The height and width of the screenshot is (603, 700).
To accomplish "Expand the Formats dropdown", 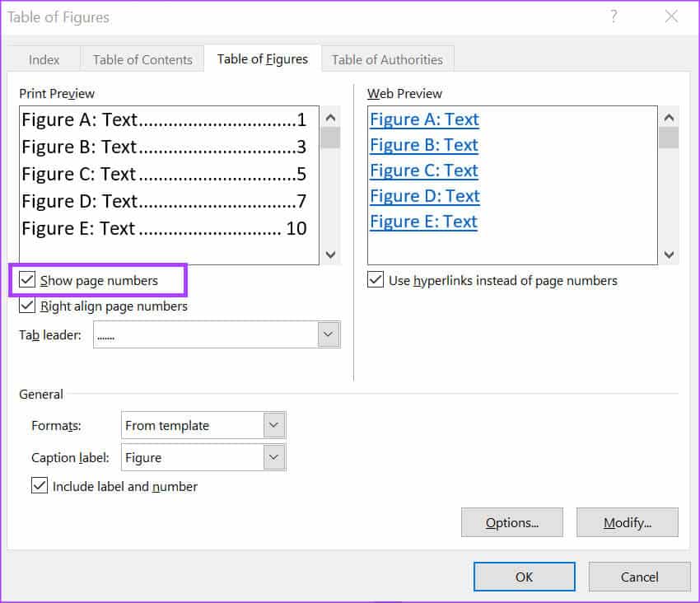I will coord(273,426).
